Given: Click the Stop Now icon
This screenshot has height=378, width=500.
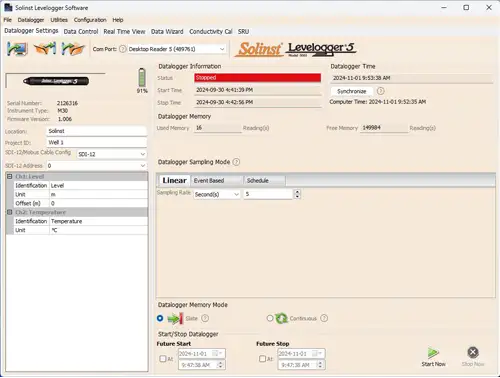Looking at the screenshot, I should (473, 352).
